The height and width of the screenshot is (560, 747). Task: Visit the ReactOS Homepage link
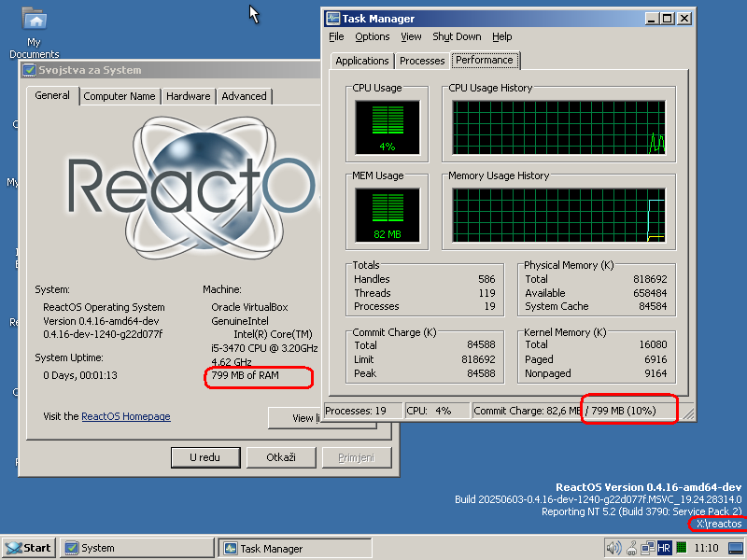pyautogui.click(x=126, y=416)
